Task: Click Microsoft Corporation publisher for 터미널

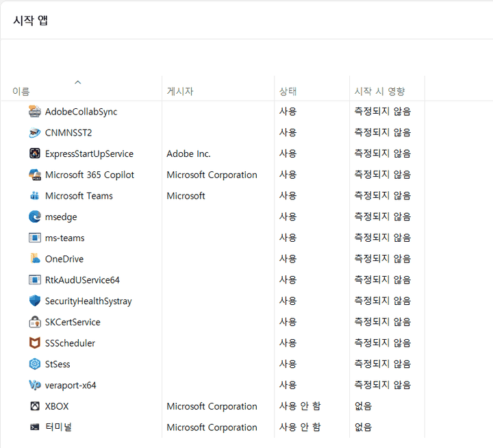Action: point(212,427)
